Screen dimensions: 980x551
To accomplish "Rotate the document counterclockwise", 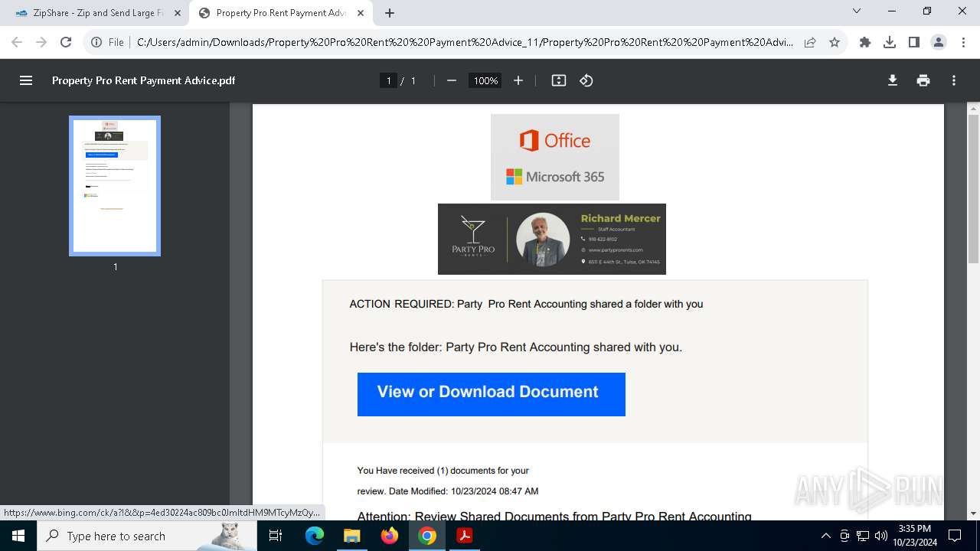I will [586, 80].
